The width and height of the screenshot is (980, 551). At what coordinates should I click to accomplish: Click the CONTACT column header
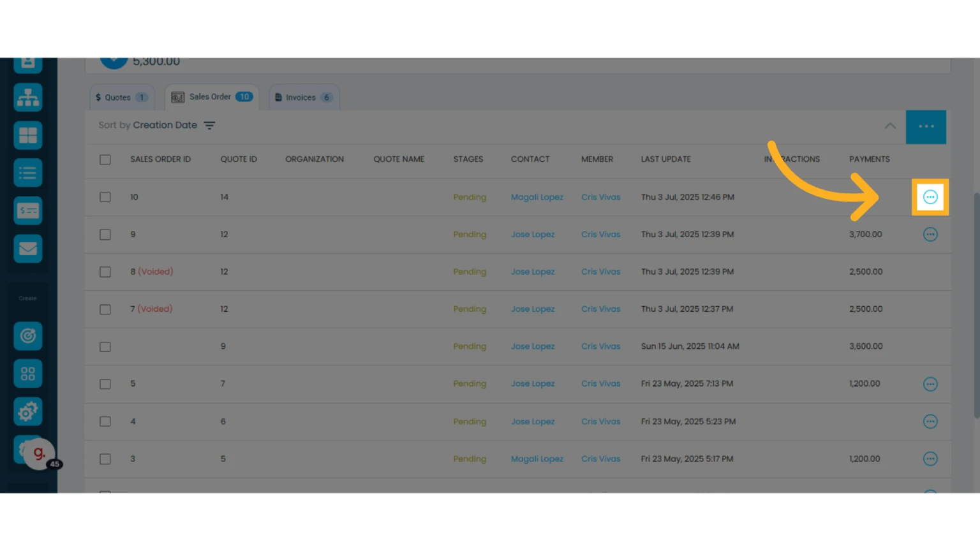(x=530, y=159)
